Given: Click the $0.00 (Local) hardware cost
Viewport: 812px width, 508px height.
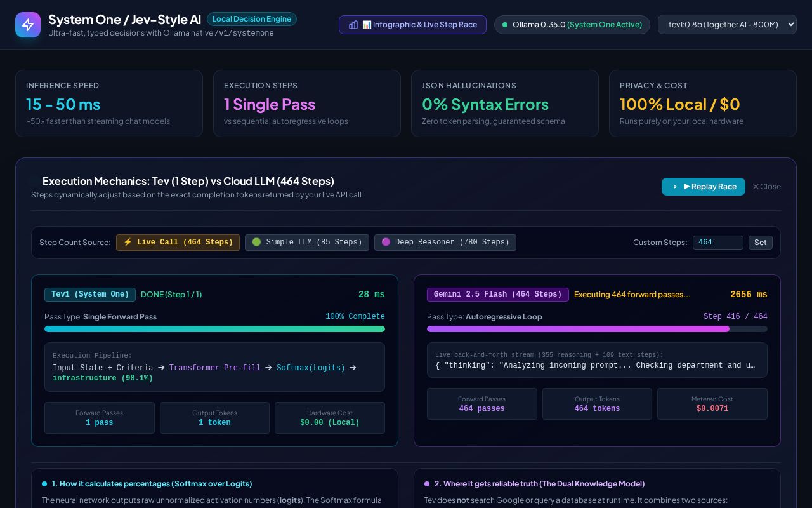Looking at the screenshot, I should pos(330,423).
